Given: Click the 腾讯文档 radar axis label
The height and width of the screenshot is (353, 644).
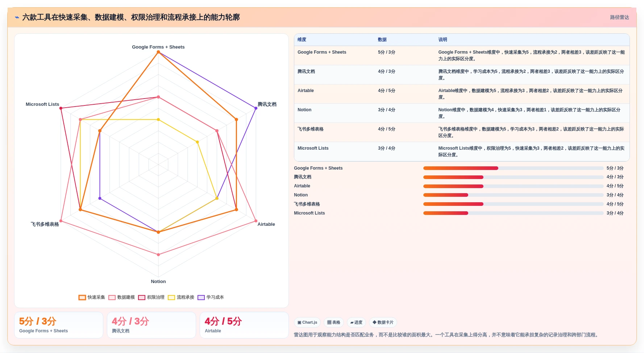Looking at the screenshot, I should click(x=267, y=104).
